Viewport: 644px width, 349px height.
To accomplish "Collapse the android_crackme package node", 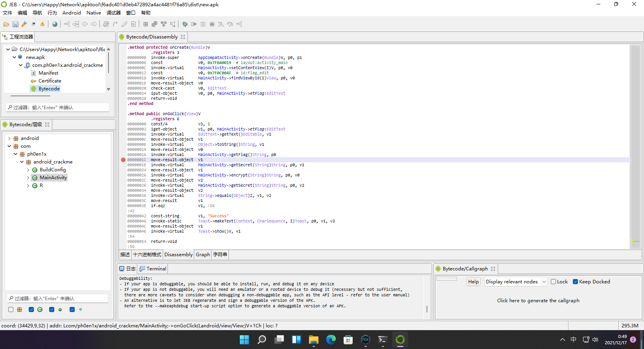I will (22, 162).
